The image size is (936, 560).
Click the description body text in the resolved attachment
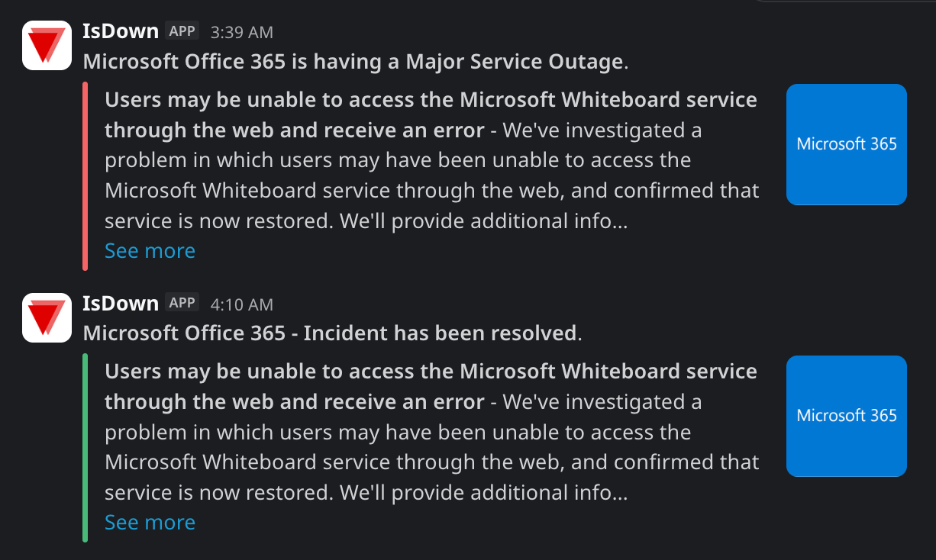click(x=431, y=462)
